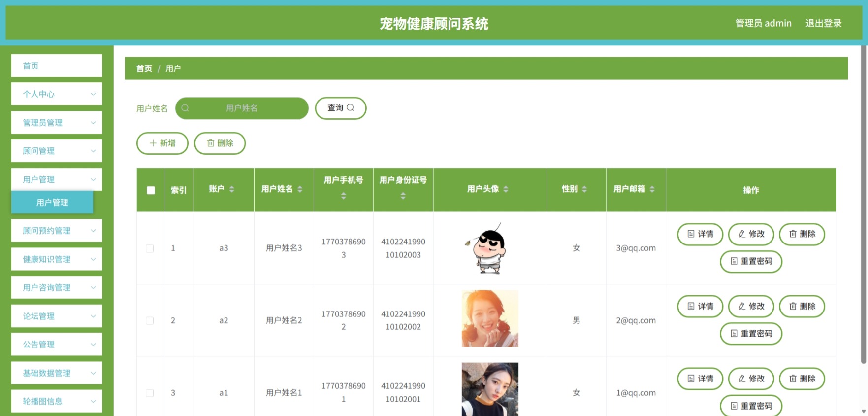Check the checkbox for row a2
Viewport: 868px width, 416px height.
[x=150, y=321]
